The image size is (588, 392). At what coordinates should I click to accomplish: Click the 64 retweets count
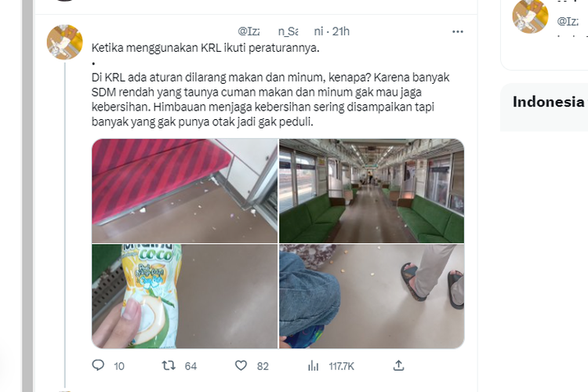[191, 366]
